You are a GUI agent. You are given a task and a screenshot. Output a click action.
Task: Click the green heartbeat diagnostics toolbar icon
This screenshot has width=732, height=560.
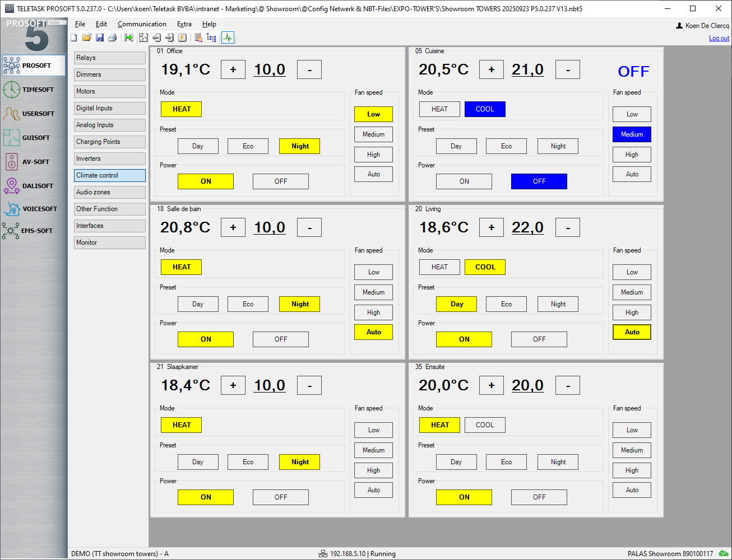(228, 38)
